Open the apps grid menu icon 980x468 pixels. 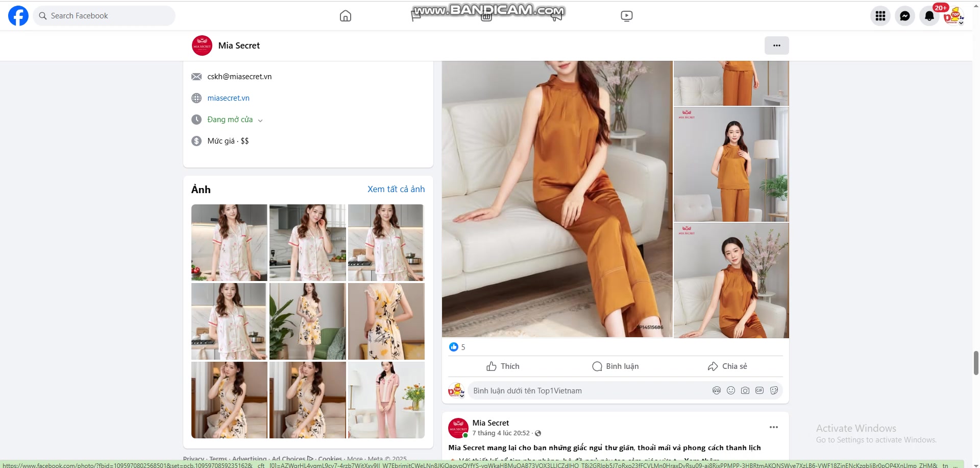pyautogui.click(x=880, y=16)
